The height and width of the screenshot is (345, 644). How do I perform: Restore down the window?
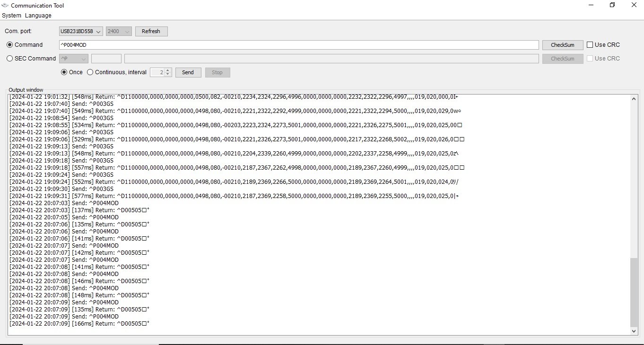(612, 5)
